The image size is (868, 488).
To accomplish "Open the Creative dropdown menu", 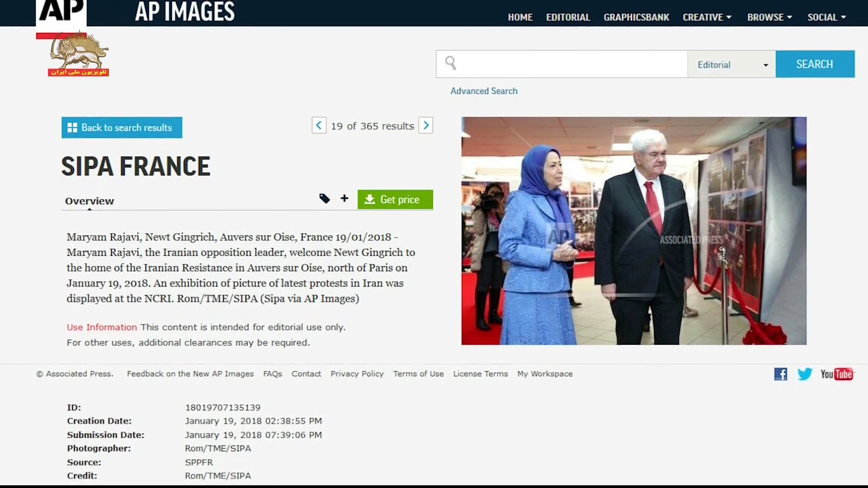I will click(707, 17).
